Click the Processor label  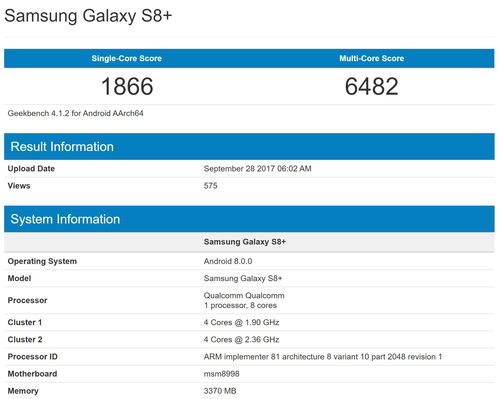27,300
